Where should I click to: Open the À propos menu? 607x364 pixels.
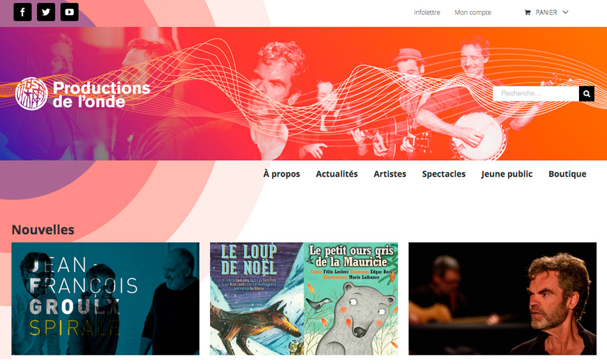click(x=282, y=174)
